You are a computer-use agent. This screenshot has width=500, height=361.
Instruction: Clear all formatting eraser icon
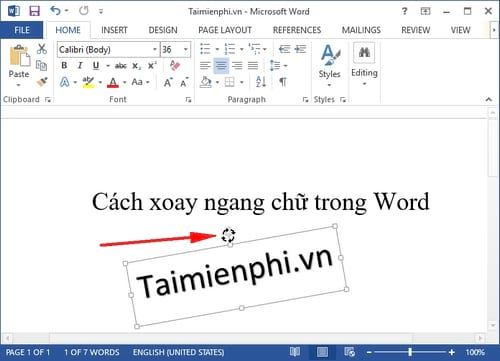[175, 65]
